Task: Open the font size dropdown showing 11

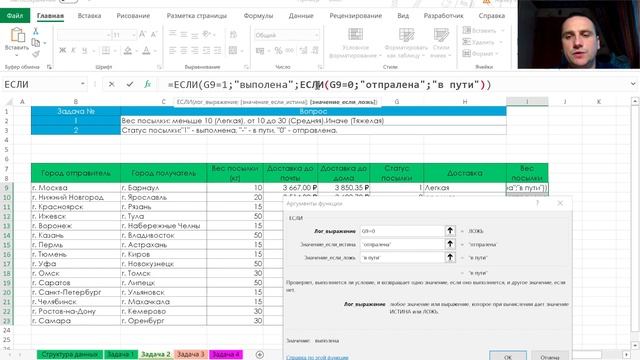Action: point(133,36)
